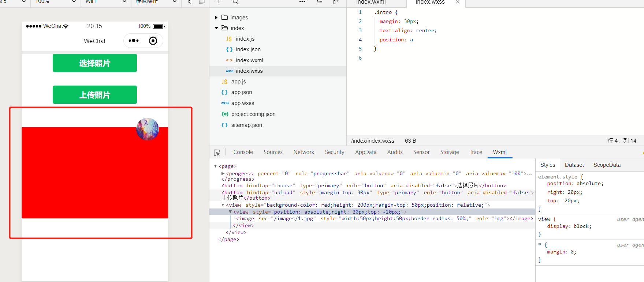The width and height of the screenshot is (644, 282).
Task: Select the button bindtap="choose" node line
Action: (x=364, y=185)
